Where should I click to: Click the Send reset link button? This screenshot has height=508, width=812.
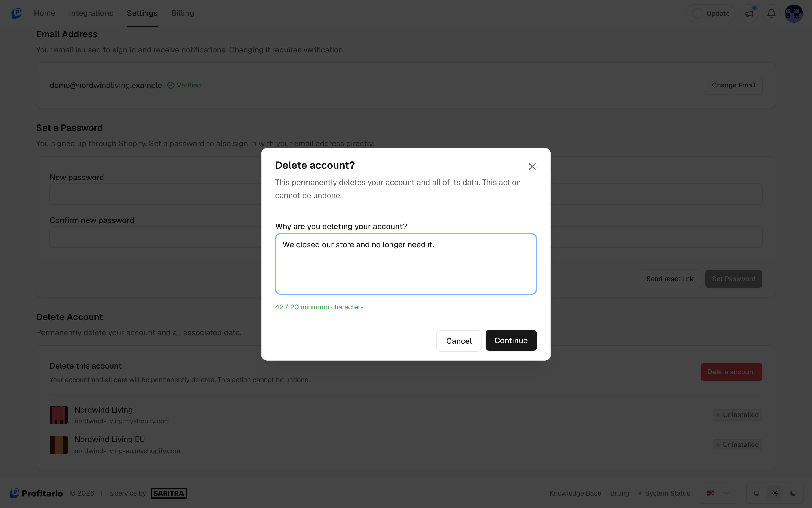coord(670,279)
